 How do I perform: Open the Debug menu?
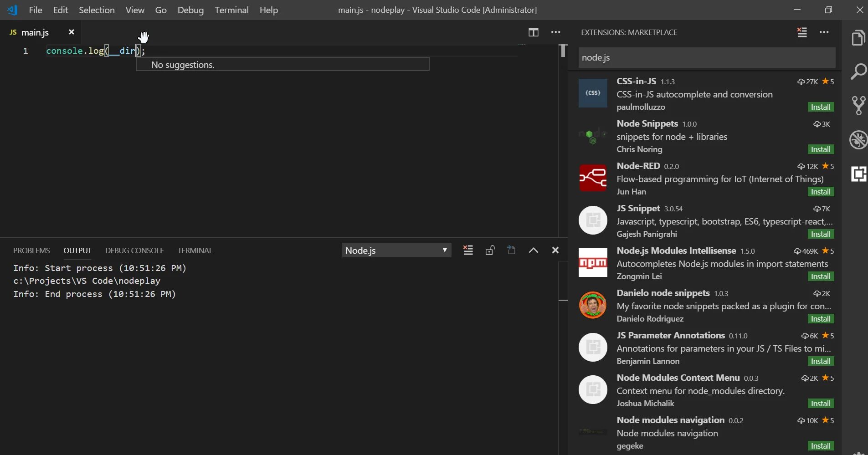(x=190, y=10)
